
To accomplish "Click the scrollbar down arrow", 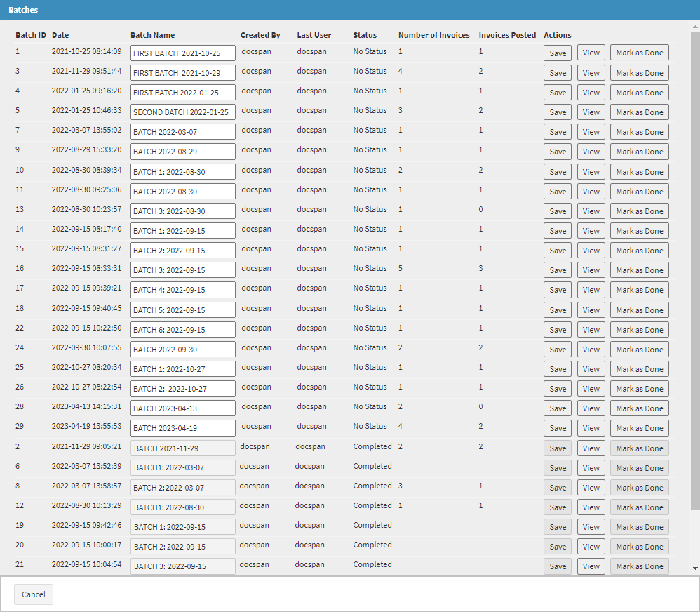I will [695, 568].
